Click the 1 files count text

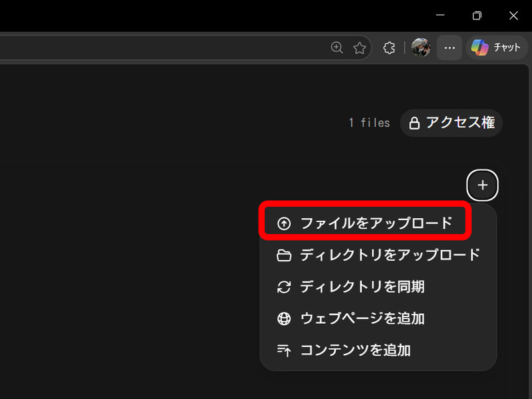[370, 122]
